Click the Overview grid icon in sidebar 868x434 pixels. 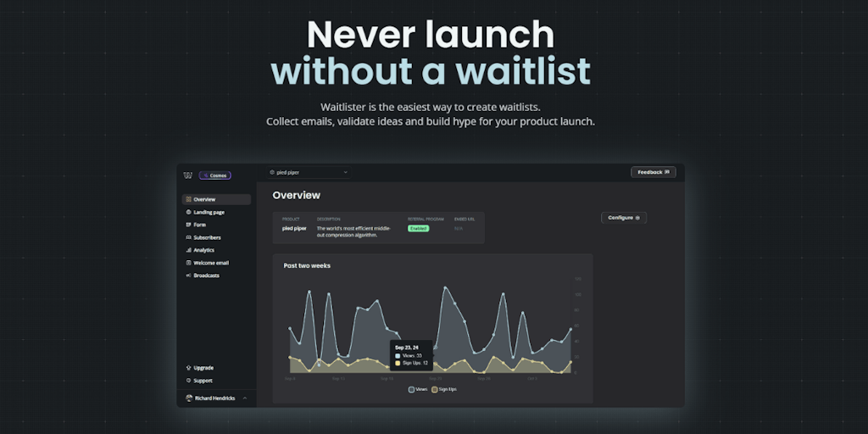click(189, 199)
